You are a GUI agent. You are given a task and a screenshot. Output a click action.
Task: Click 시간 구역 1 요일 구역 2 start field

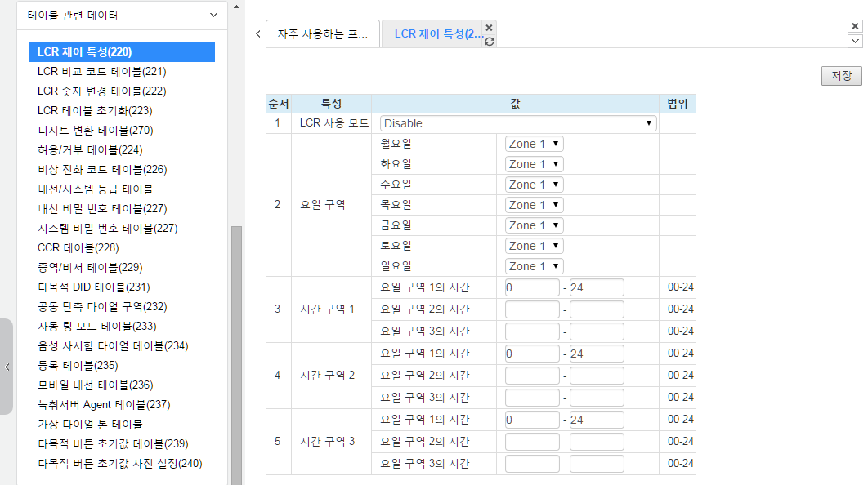click(x=532, y=309)
